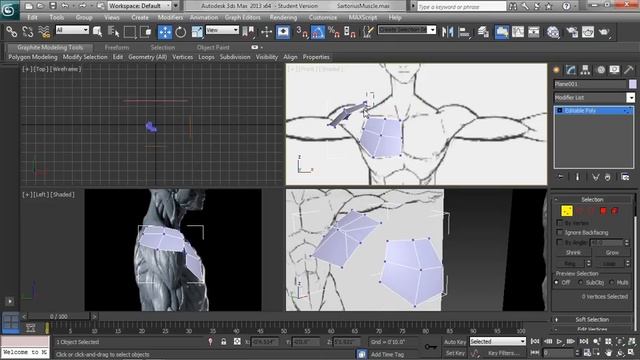Open the Render Setup icon
The image size is (640, 360).
572,32
